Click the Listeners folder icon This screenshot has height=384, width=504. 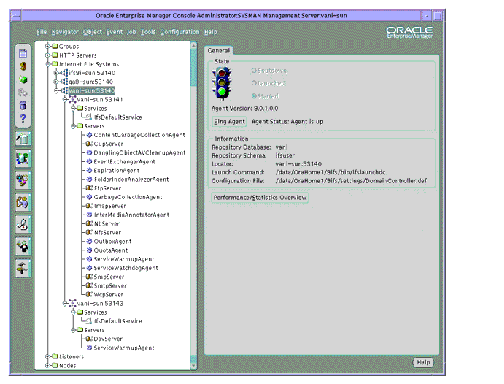(55, 356)
